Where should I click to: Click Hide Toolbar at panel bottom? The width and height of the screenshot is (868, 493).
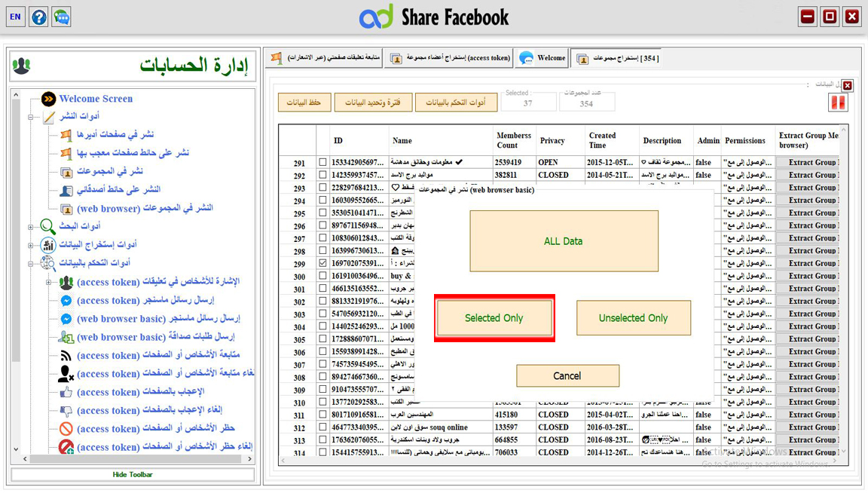pyautogui.click(x=133, y=475)
